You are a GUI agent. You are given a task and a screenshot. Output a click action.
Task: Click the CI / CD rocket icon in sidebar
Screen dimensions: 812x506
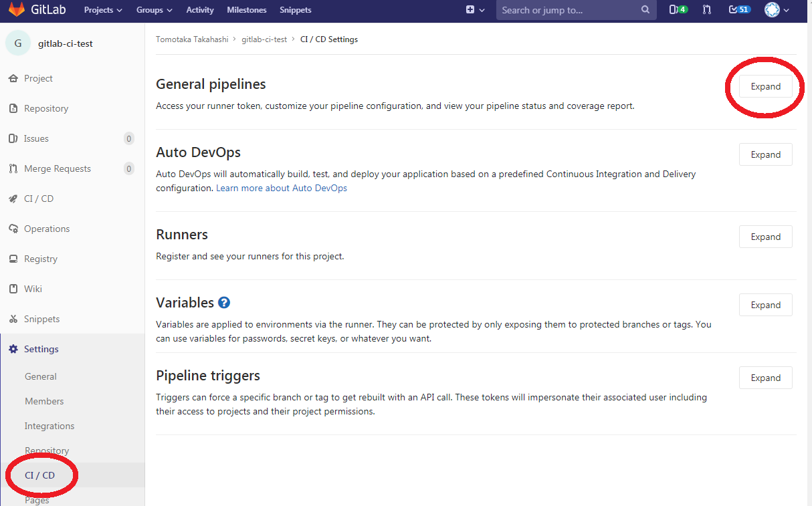tap(15, 199)
